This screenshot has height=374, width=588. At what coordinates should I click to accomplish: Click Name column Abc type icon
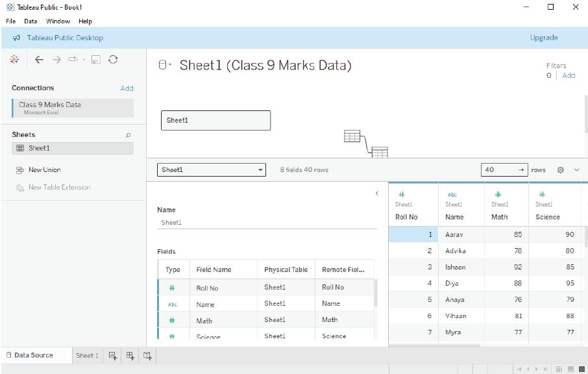click(452, 195)
